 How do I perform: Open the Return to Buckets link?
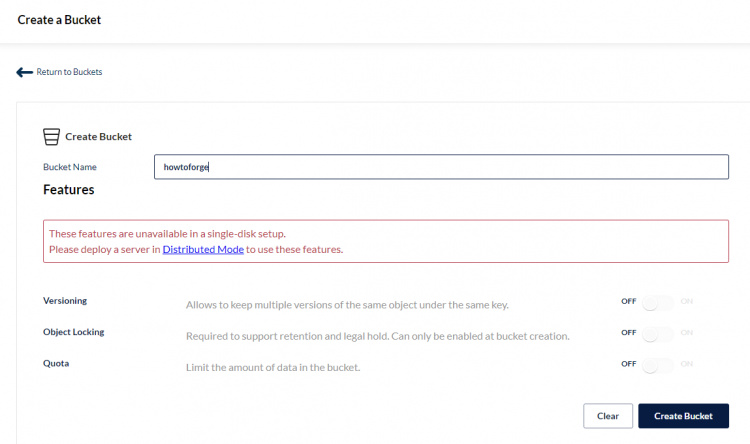(x=69, y=72)
